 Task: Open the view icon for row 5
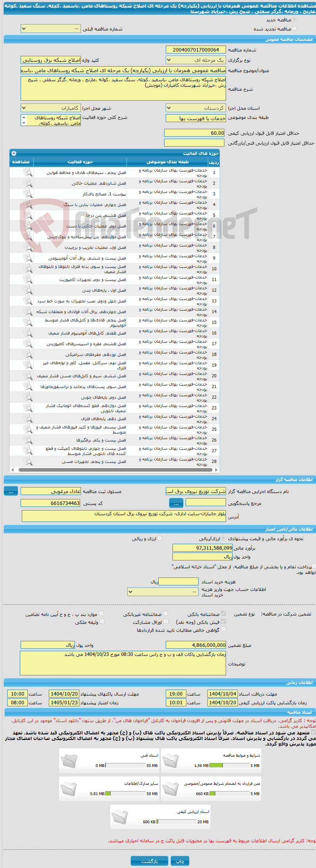[28, 215]
